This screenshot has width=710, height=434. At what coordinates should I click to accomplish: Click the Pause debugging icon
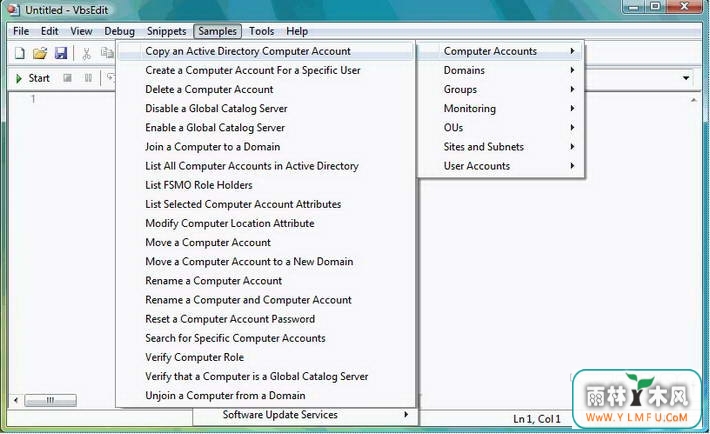pyautogui.click(x=88, y=78)
